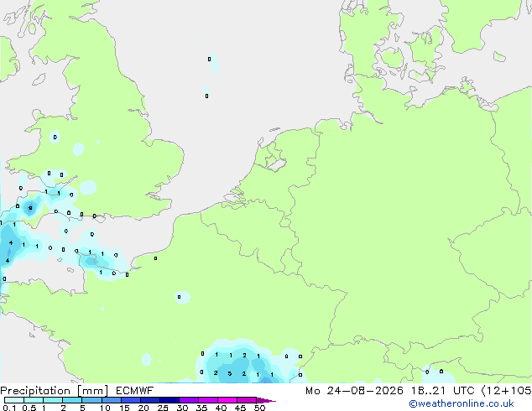Select the lightest 0.1–0.5 mm legend swatch
The width and height of the screenshot is (532, 411).
(x=14, y=400)
